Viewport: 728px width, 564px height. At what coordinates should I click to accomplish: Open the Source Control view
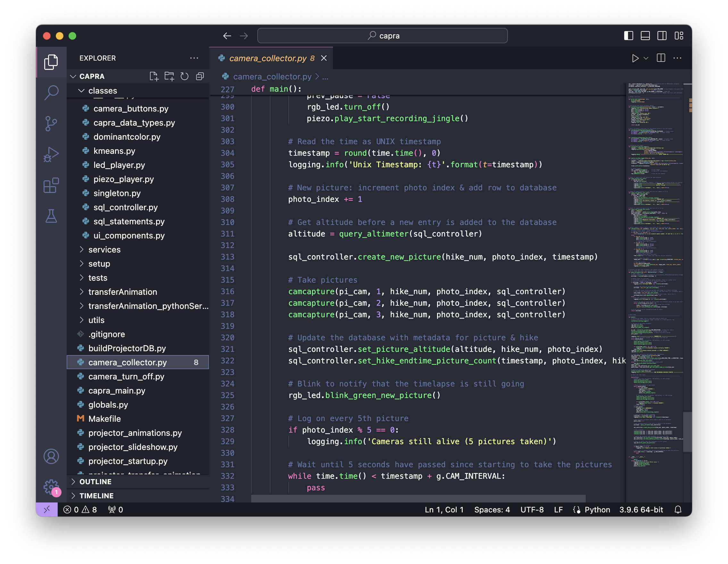(x=51, y=123)
